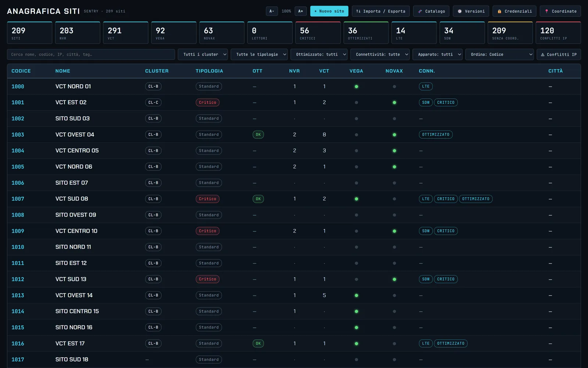Open the Tutti i cluster dropdown

pos(203,54)
